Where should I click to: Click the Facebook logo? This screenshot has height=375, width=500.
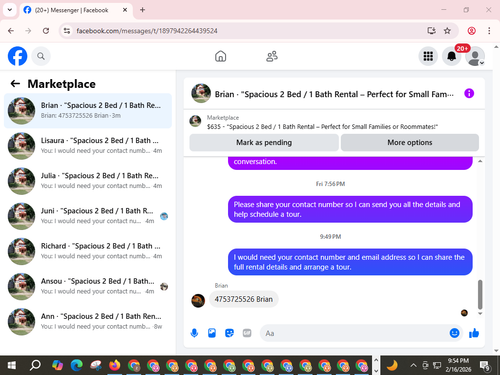click(x=17, y=56)
